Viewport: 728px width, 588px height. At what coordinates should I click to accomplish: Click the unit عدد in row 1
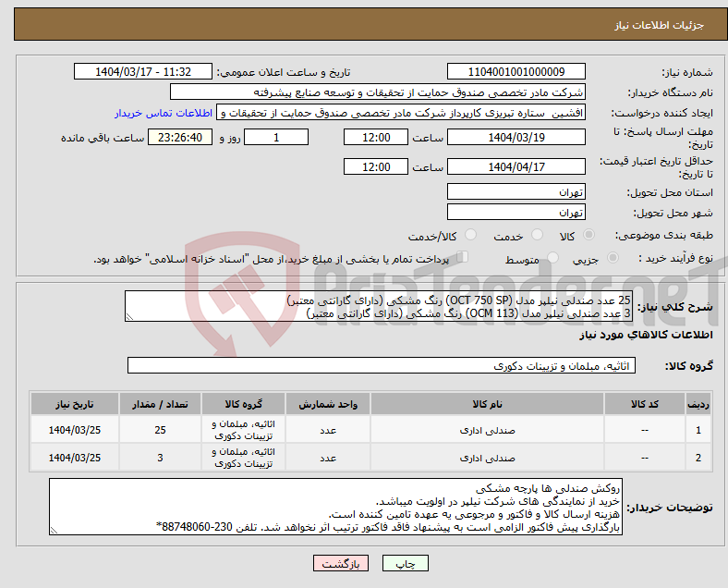[328, 431]
